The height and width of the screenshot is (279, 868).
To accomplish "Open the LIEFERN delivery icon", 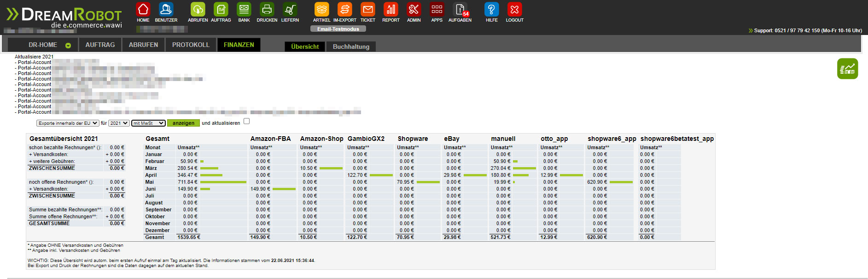I will (x=290, y=9).
